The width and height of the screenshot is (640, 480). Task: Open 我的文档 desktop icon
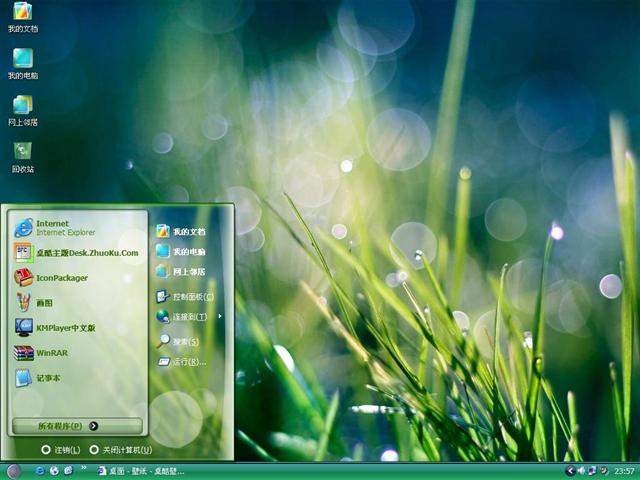[x=22, y=17]
